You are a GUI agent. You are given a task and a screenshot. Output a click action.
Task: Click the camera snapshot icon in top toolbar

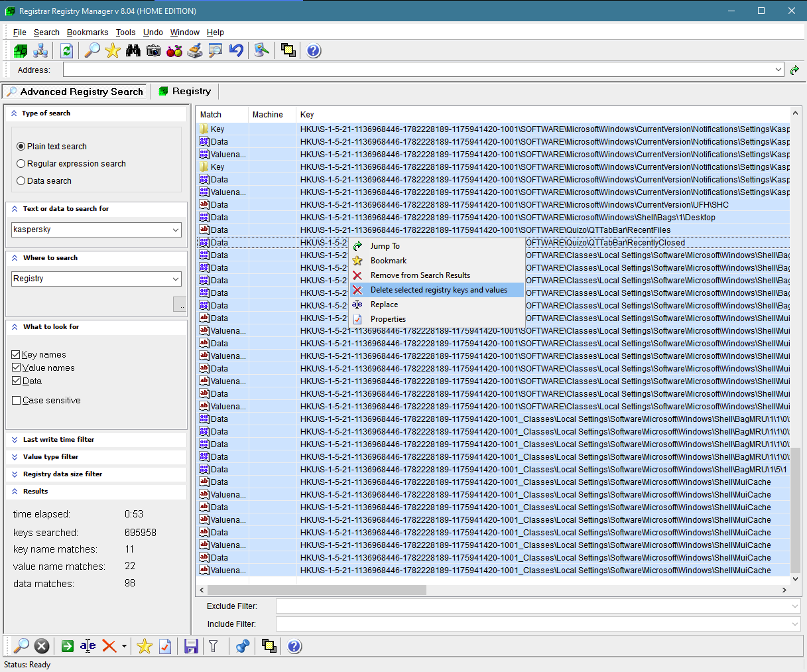point(154,50)
